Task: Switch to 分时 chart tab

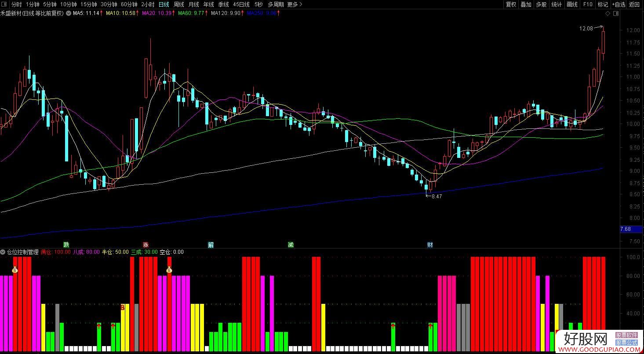Action: (x=16, y=4)
